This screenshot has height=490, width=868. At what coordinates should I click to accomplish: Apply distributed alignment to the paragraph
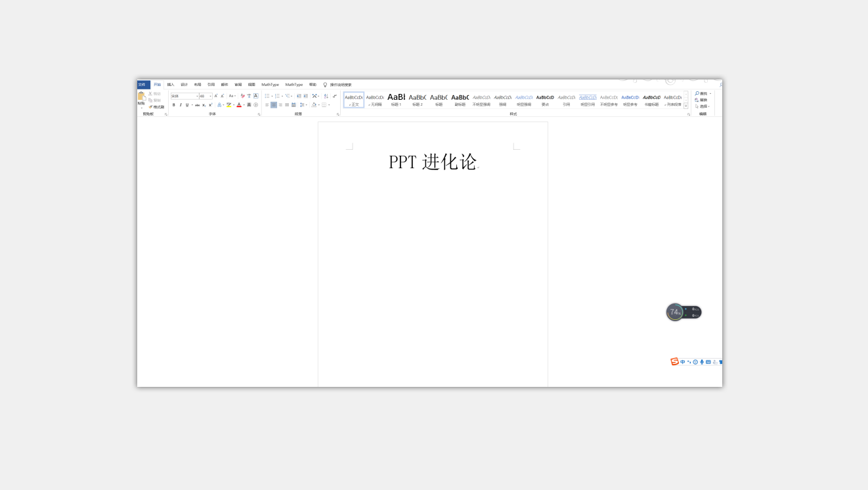(x=293, y=105)
